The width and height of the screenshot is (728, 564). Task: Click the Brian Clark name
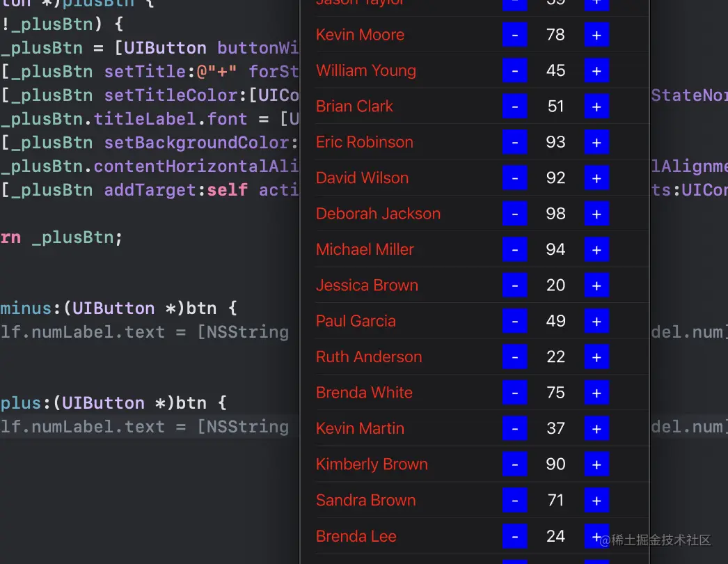(x=354, y=107)
